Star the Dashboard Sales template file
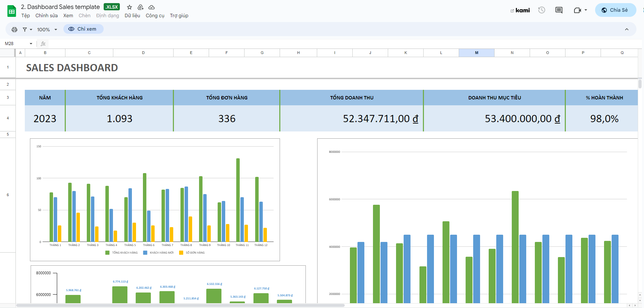 [x=129, y=7]
